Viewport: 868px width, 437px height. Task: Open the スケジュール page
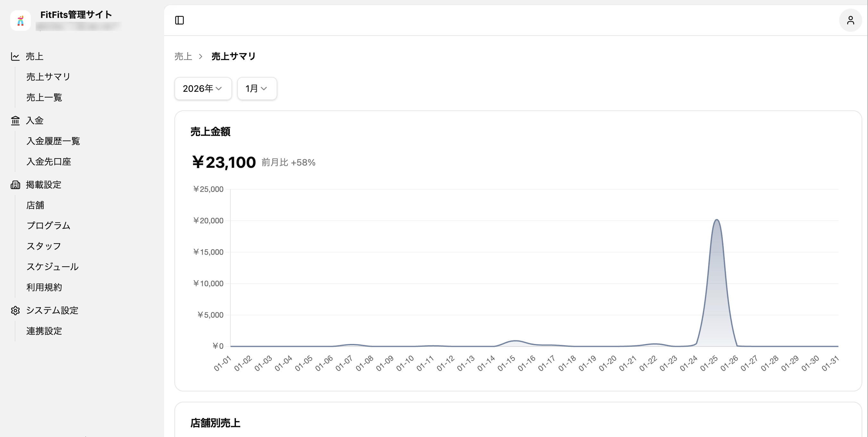[52, 267]
